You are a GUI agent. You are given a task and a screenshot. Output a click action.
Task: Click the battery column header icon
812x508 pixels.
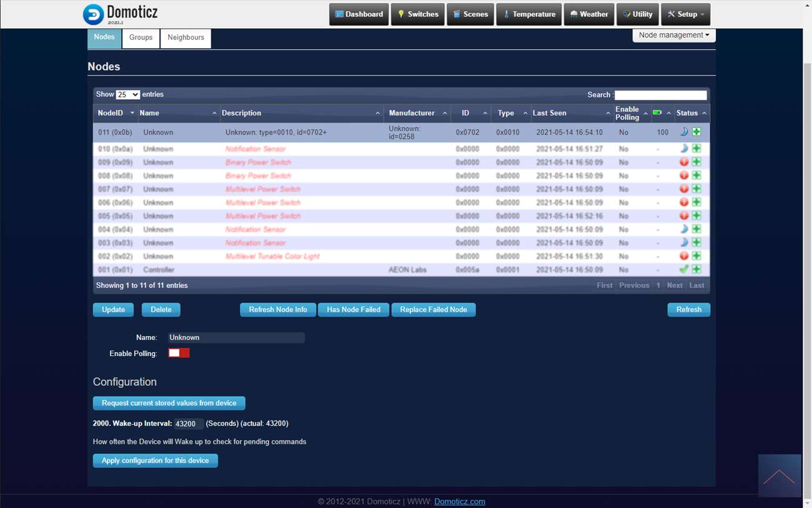tap(657, 112)
